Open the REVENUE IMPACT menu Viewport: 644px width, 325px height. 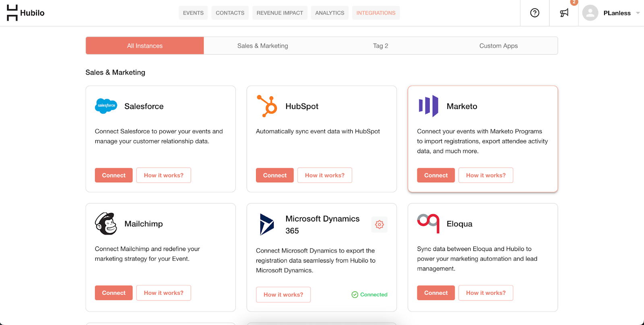(280, 13)
